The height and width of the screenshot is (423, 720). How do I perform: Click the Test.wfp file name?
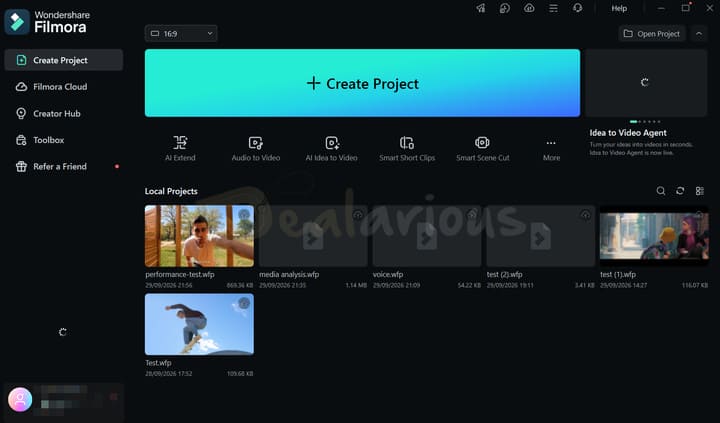click(x=158, y=362)
